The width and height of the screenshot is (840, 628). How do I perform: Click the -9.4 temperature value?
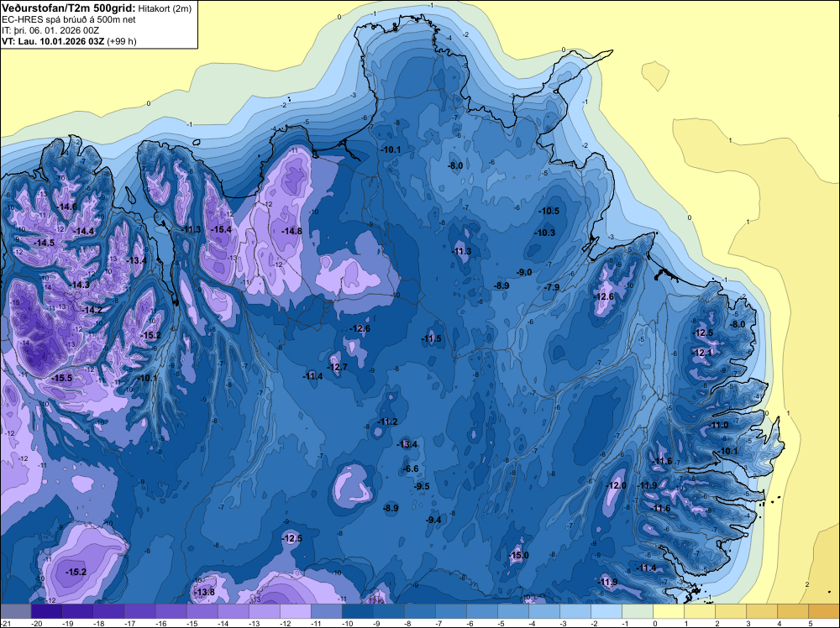[x=434, y=521]
